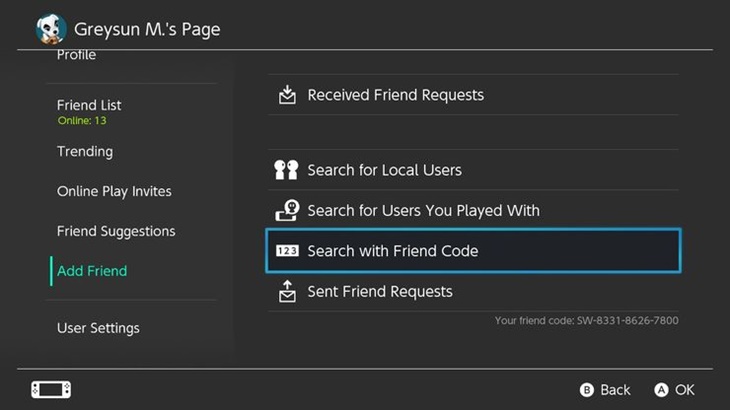This screenshot has height=410, width=730.
Task: Click the Users You Played With icon
Action: pyautogui.click(x=287, y=210)
